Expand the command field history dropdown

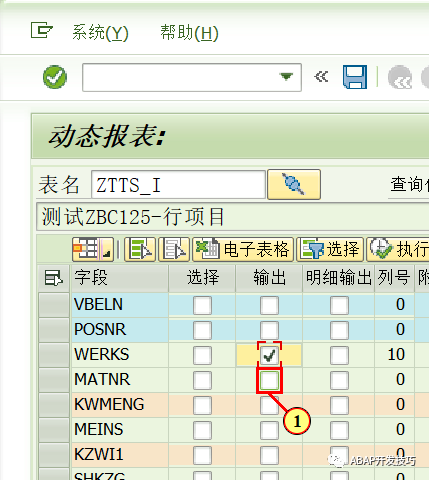pyautogui.click(x=286, y=77)
